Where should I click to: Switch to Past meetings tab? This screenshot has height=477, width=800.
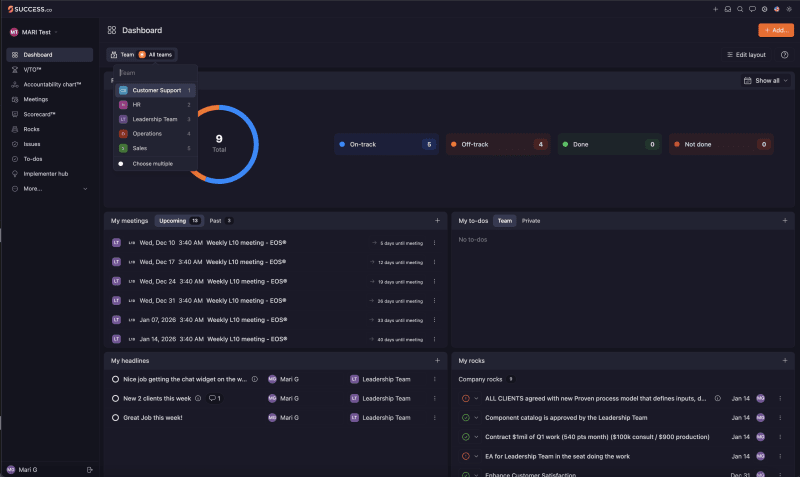coord(220,221)
